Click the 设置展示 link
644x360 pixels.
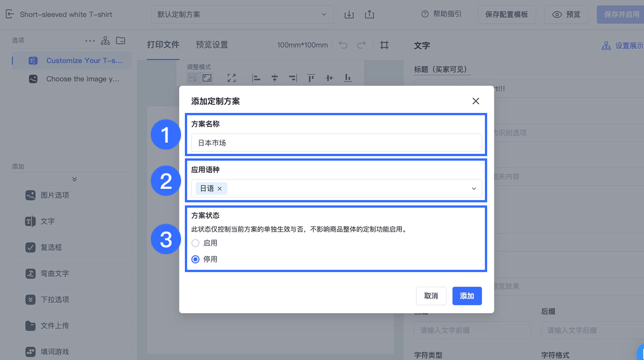(623, 46)
